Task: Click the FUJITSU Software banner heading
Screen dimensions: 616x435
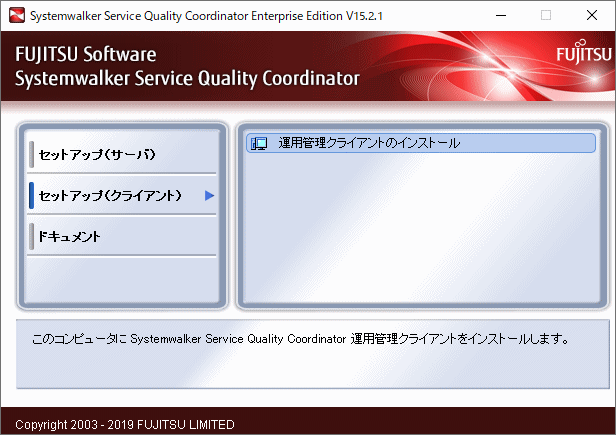Action: click(x=86, y=55)
